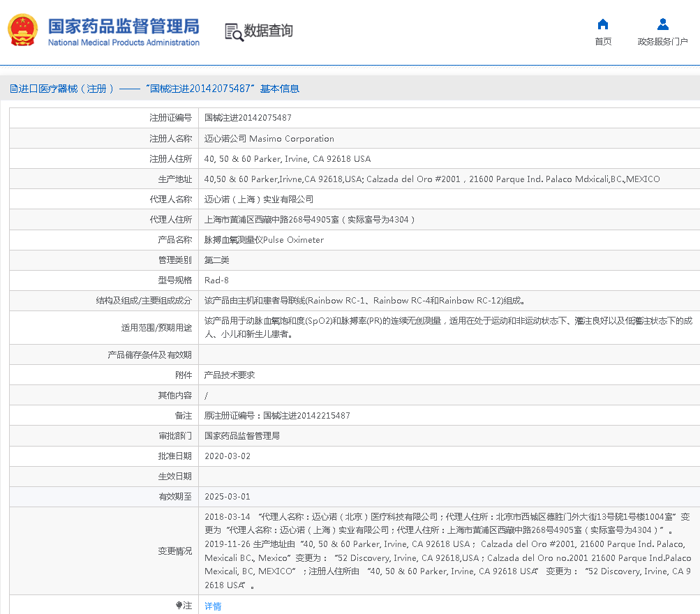
Task: Click the 国家药品监督管理局 site title
Action: [x=124, y=26]
